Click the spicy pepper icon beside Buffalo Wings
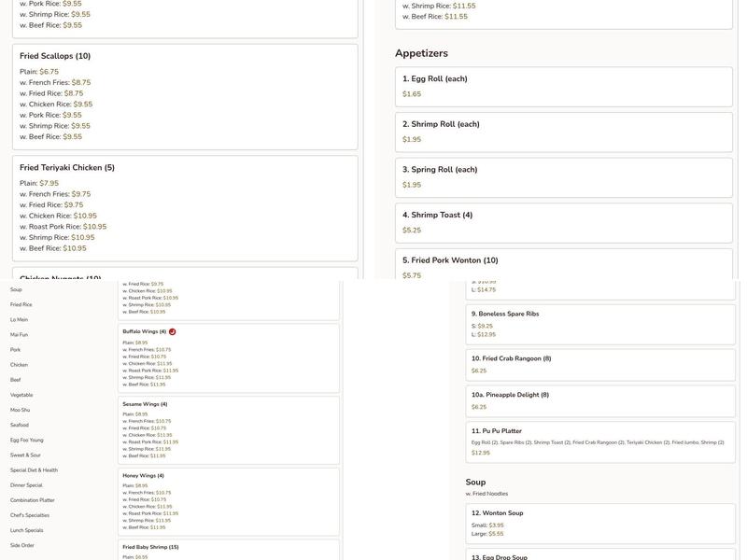Image resolution: width=747 pixels, height=560 pixels. (x=172, y=331)
